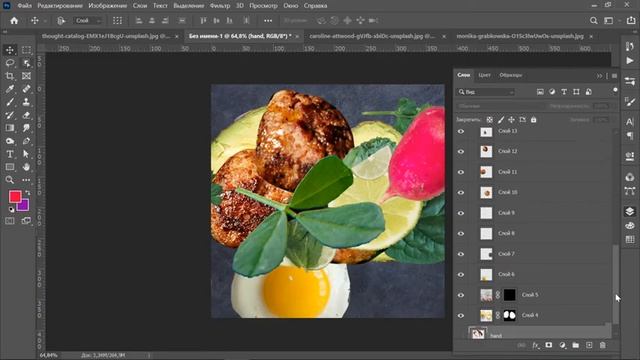This screenshot has width=640, height=360.
Task: Switch to the Цвет panel tab
Action: (x=484, y=75)
